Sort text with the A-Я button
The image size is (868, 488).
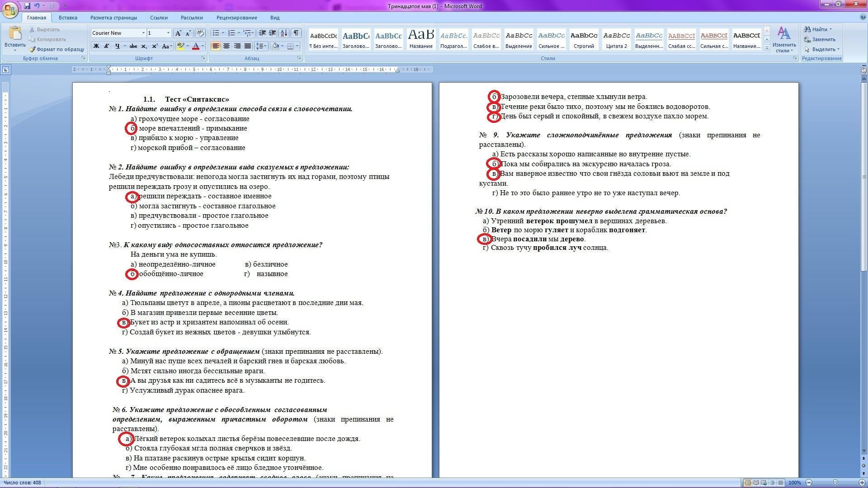point(284,33)
